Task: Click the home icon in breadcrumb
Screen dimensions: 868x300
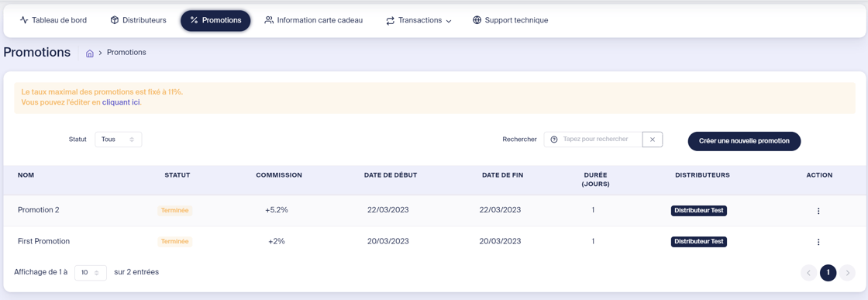Action: click(90, 53)
